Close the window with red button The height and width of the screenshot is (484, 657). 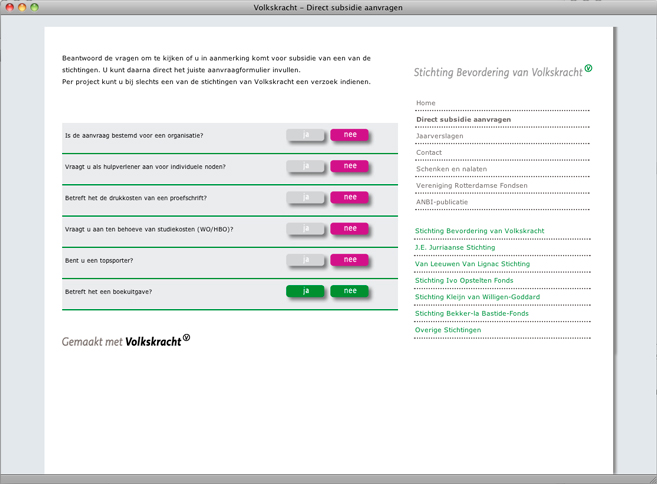click(10, 7)
